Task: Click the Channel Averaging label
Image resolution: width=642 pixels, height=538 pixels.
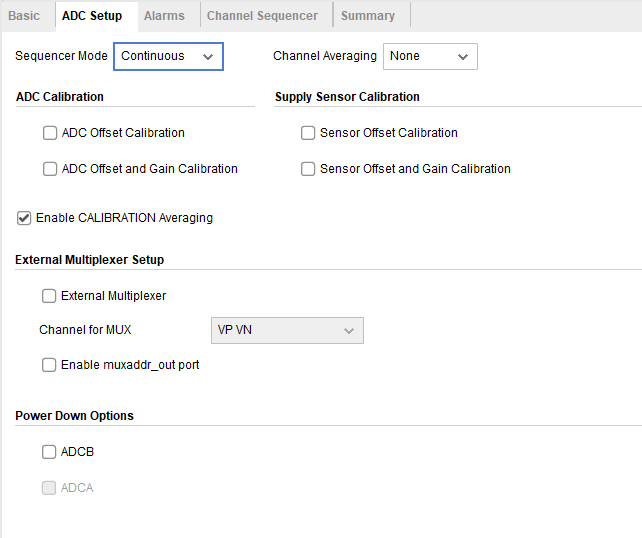Action: (325, 56)
